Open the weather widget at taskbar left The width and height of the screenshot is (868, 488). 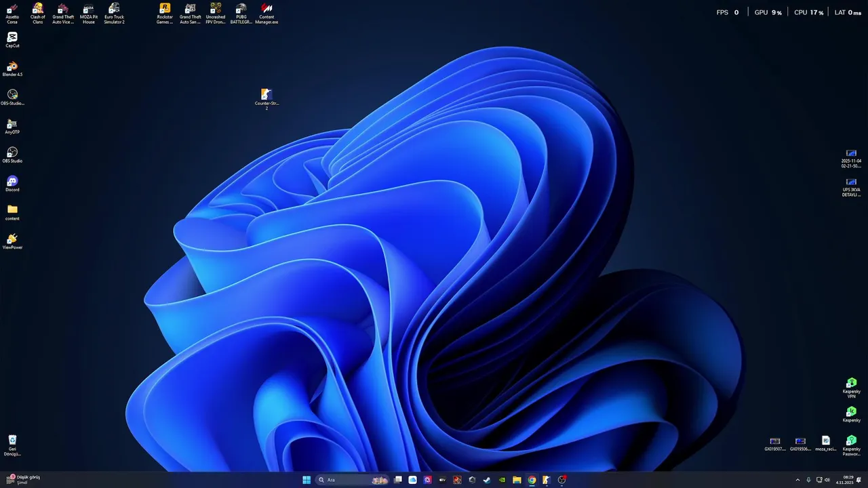coord(24,480)
